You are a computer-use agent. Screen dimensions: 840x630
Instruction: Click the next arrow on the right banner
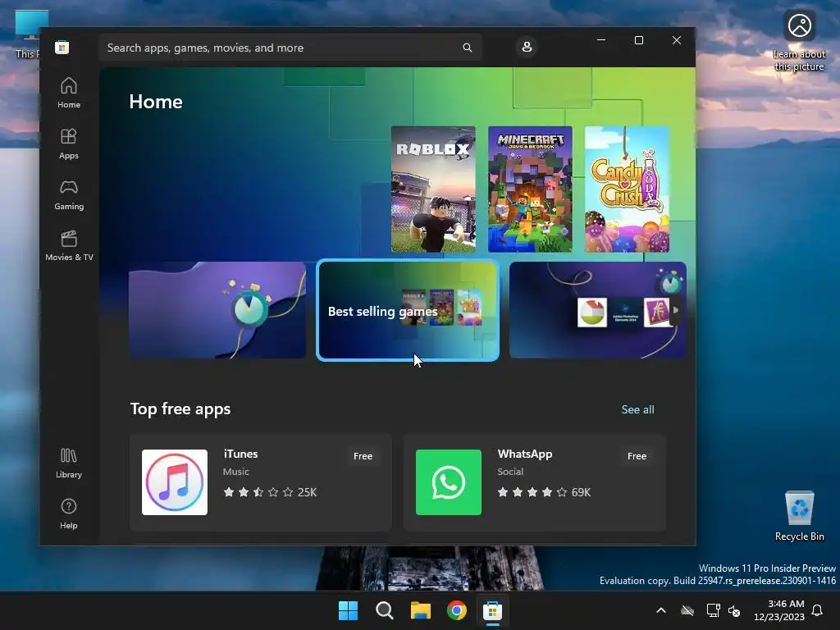(676, 310)
